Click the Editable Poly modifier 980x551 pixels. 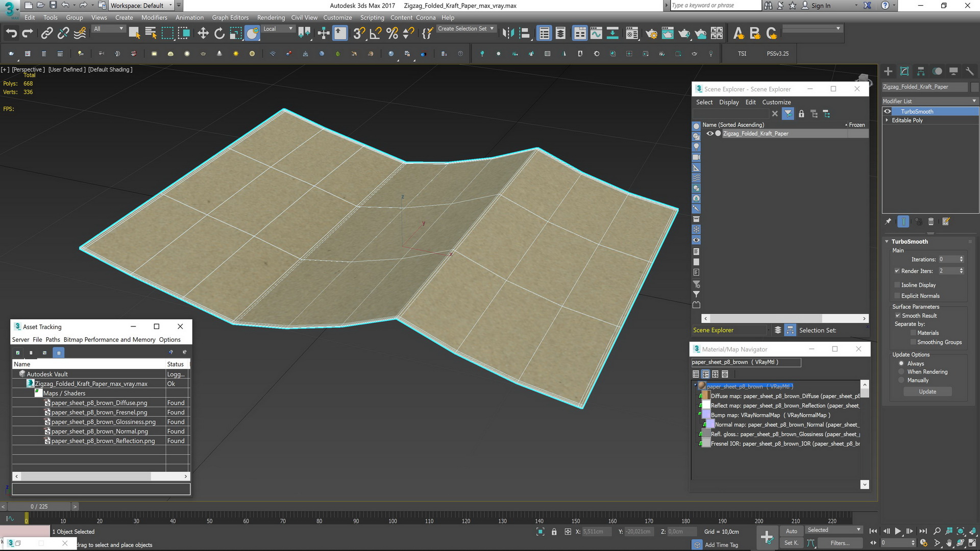pyautogui.click(x=909, y=120)
